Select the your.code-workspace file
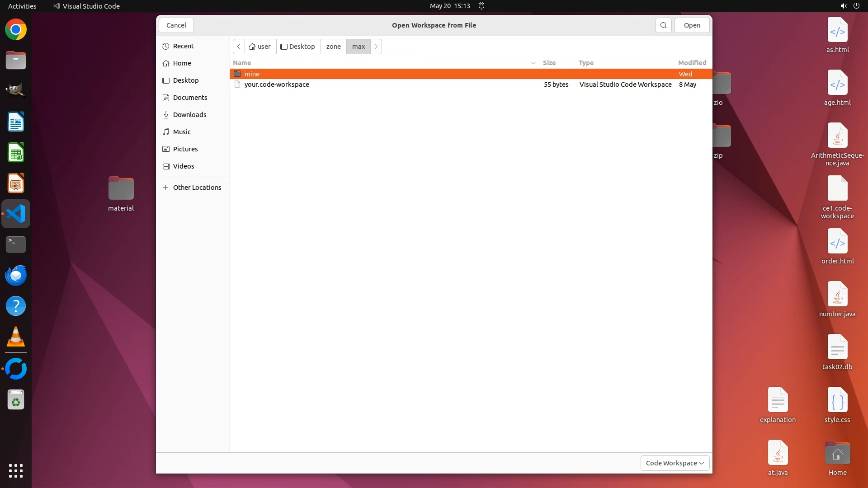This screenshot has width=868, height=488. click(x=277, y=84)
